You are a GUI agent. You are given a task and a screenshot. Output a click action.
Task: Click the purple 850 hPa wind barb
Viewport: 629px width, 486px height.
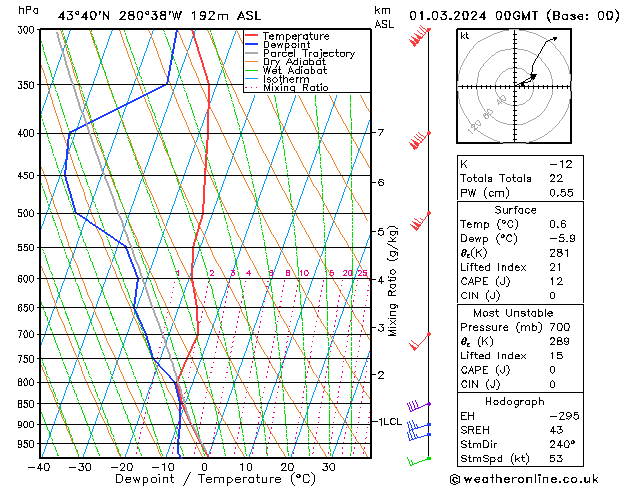(418, 405)
